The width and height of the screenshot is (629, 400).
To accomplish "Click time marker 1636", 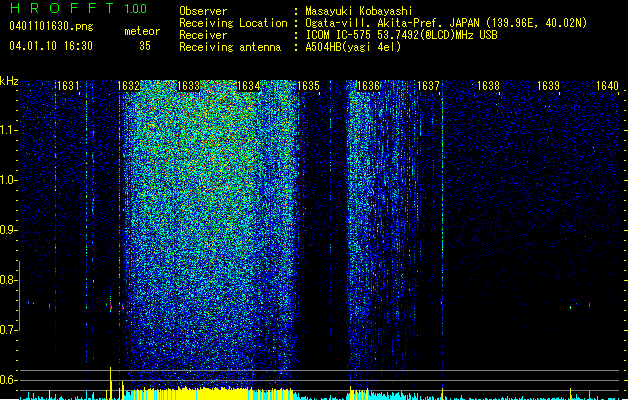I will [368, 86].
